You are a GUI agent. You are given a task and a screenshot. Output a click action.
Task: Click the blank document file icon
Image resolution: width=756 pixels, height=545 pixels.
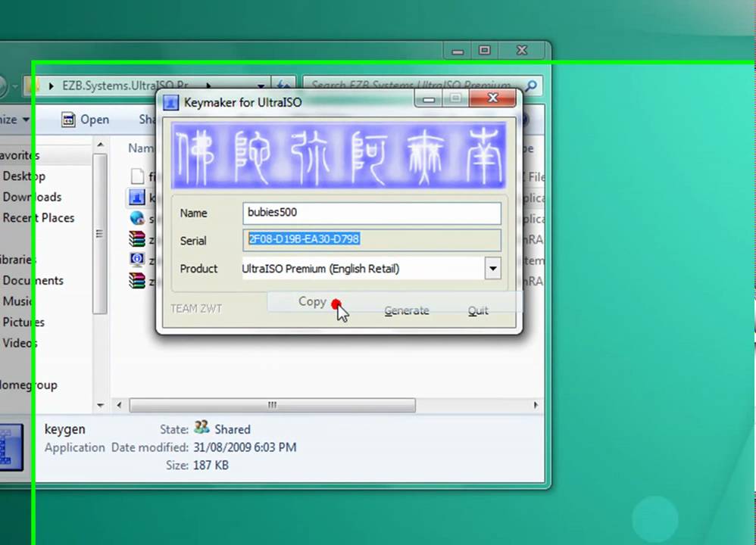[x=137, y=176]
